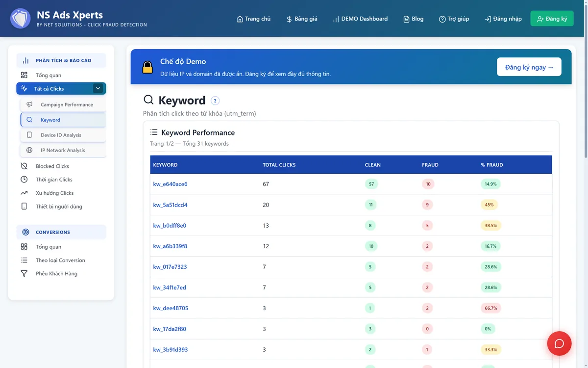Click the Device ID Analysis phone icon

[29, 135]
